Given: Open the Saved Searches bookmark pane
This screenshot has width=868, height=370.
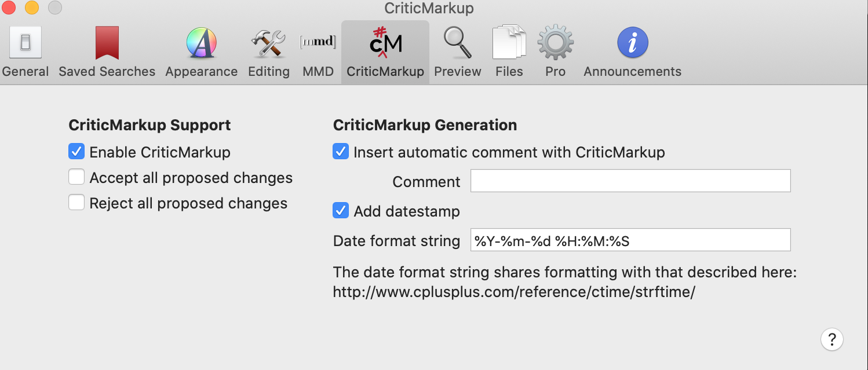Looking at the screenshot, I should (107, 52).
